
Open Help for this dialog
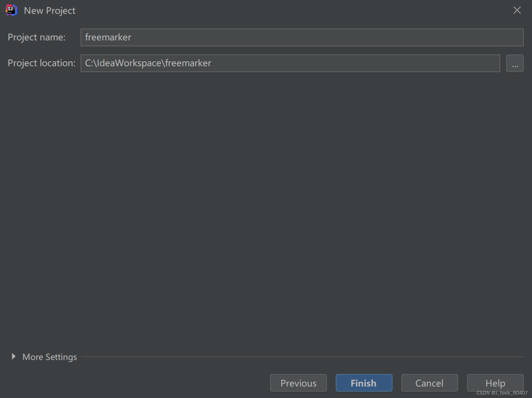point(495,383)
